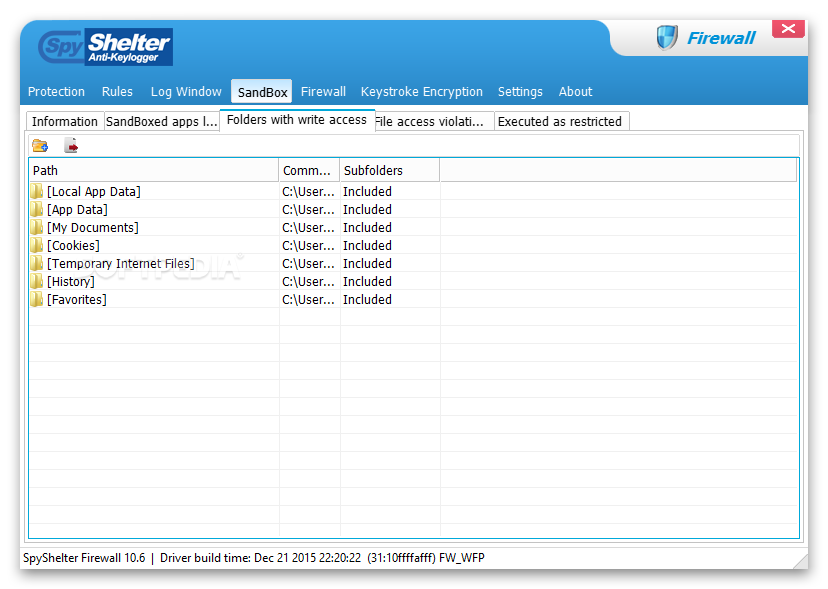
Task: Select the [Temporary Internet Files] row
Action: point(413,263)
